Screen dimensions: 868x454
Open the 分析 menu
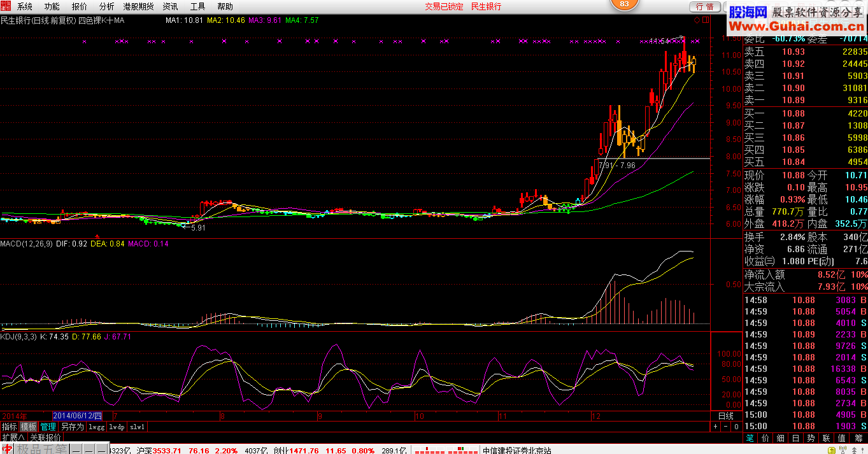click(x=107, y=6)
